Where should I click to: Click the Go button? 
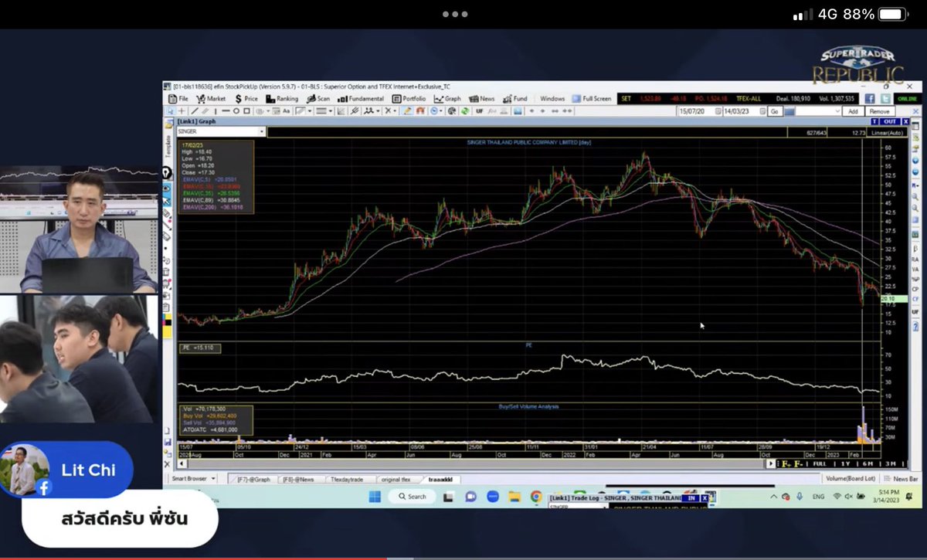774,111
